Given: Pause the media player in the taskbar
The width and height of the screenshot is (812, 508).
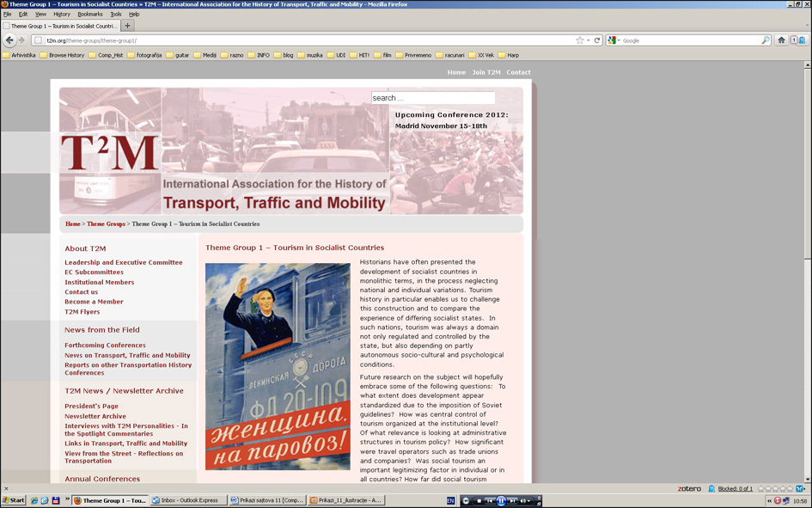Looking at the screenshot, I should click(x=501, y=500).
